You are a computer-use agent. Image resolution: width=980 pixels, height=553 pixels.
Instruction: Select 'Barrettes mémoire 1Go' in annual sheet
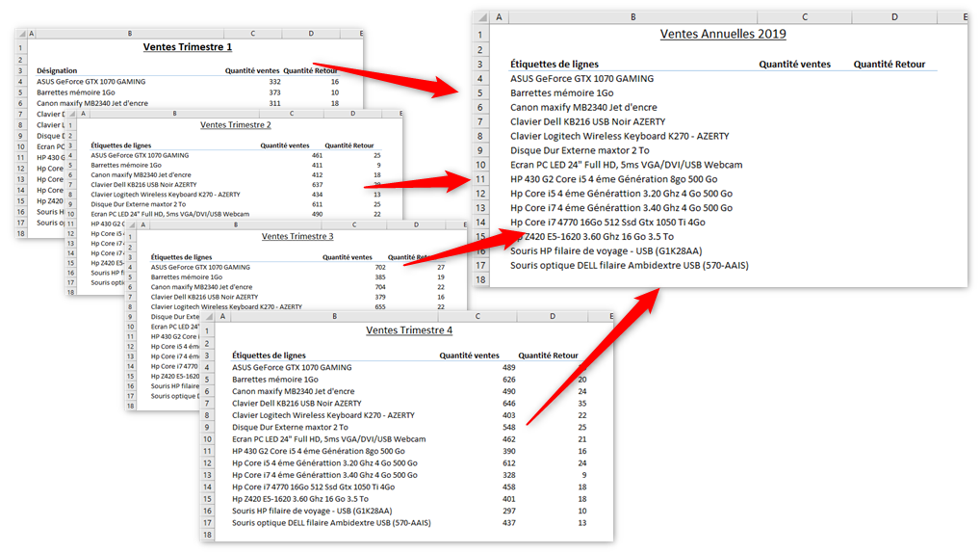point(562,92)
